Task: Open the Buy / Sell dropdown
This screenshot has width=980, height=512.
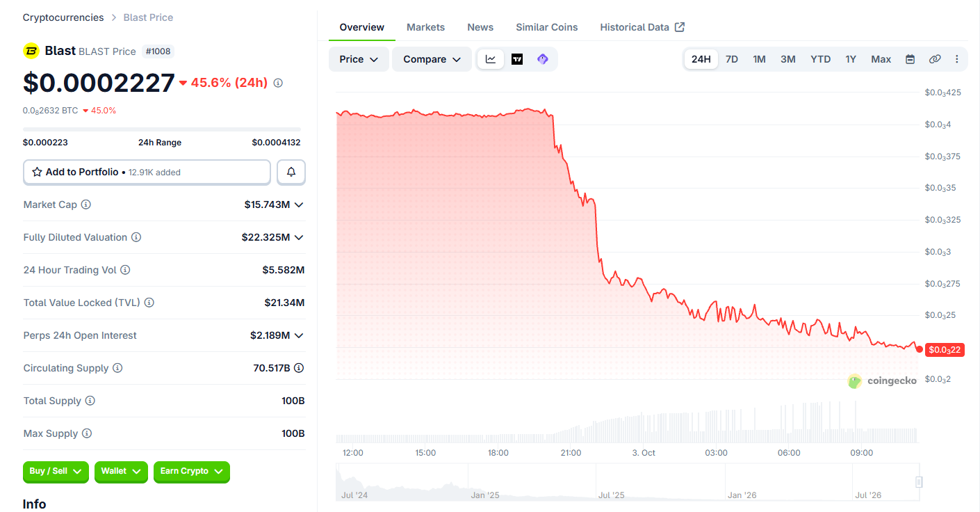Action: pyautogui.click(x=56, y=472)
